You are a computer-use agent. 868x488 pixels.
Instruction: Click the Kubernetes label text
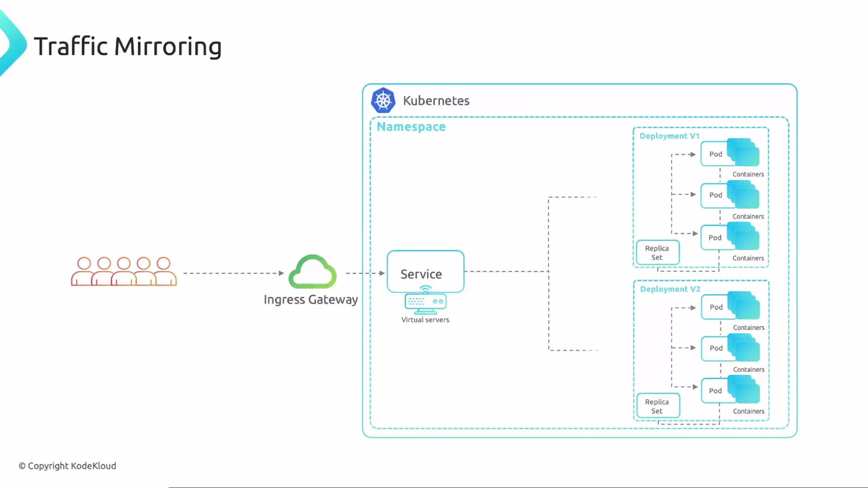(436, 101)
